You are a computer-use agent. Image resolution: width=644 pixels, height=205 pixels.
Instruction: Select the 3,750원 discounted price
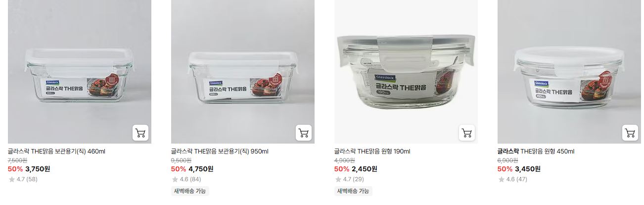point(38,169)
